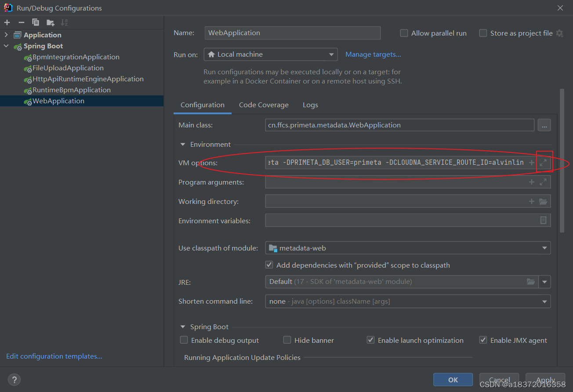The image size is (573, 392).
Task: Enable Allow parallel run checkbox
Action: (404, 33)
